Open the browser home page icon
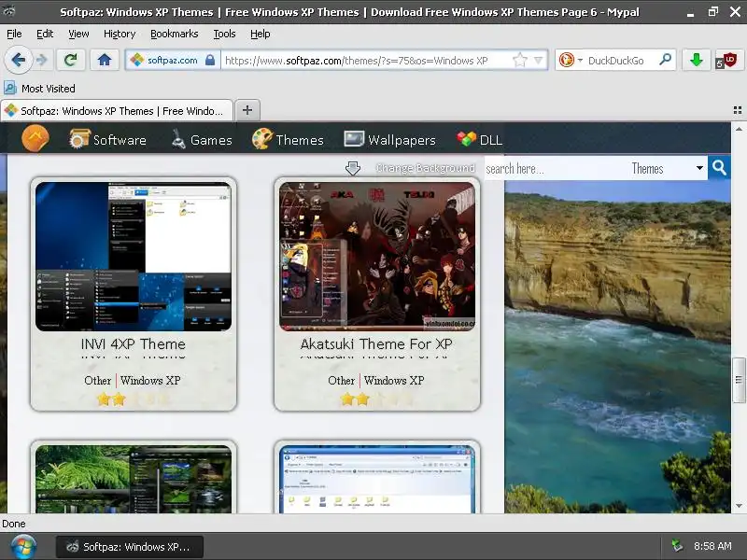This screenshot has height=560, width=747. click(x=105, y=60)
